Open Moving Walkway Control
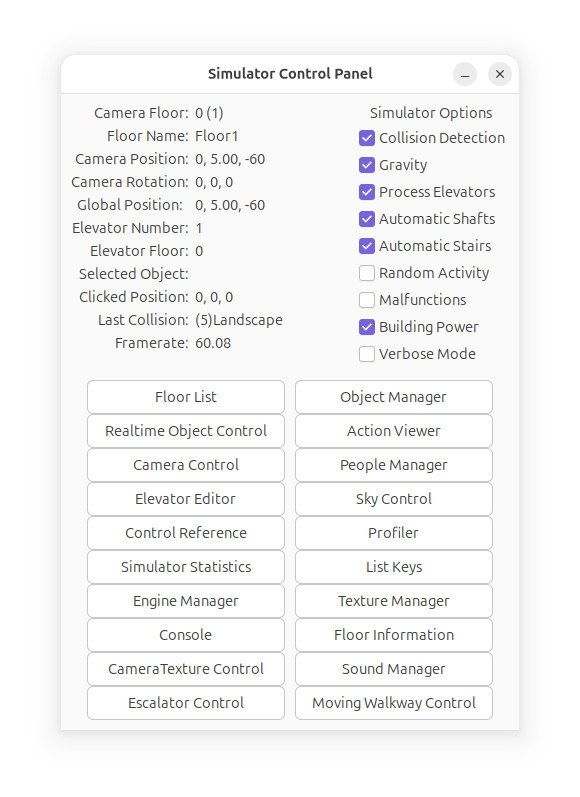 [393, 703]
